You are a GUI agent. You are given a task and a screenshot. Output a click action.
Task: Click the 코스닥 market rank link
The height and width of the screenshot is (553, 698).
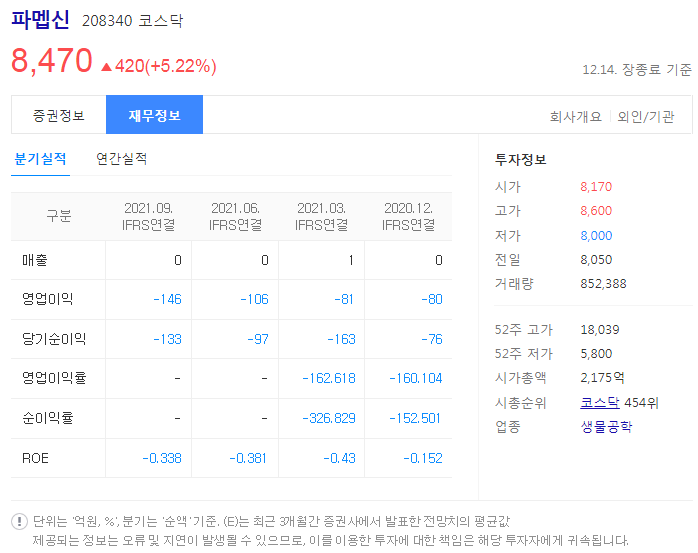point(600,403)
